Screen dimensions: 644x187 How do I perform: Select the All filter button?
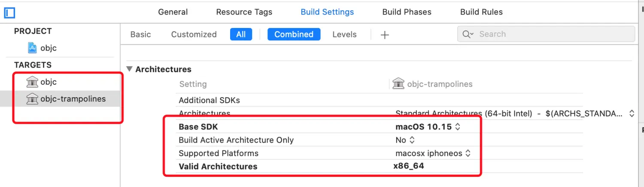coord(241,34)
